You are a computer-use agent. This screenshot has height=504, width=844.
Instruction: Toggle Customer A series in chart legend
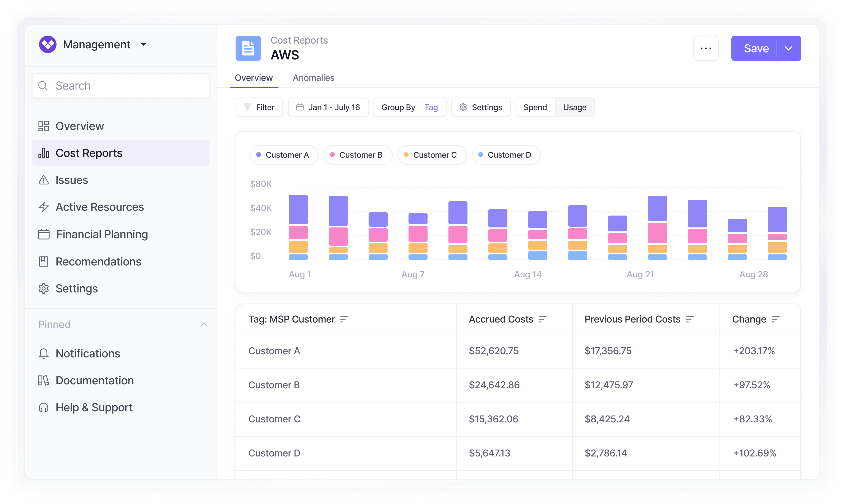tap(284, 155)
